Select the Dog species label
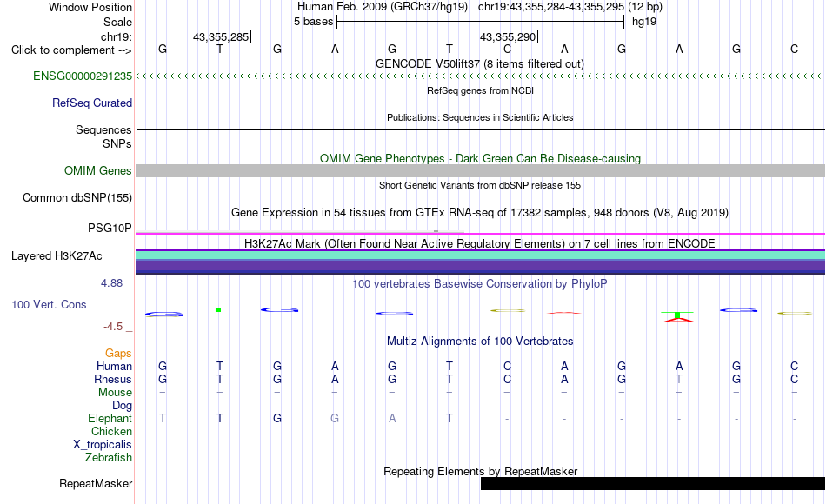Image resolution: width=826 pixels, height=504 pixels. pos(122,406)
